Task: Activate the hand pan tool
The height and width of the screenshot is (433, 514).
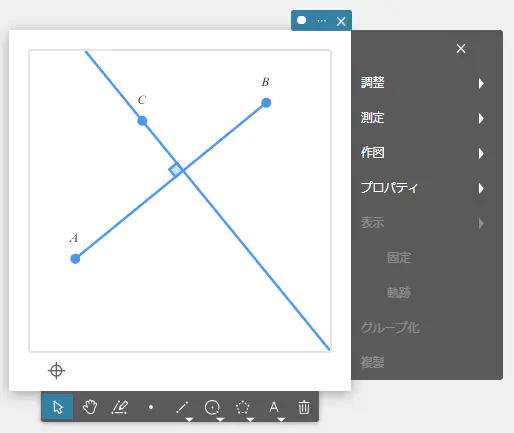Action: (90, 407)
